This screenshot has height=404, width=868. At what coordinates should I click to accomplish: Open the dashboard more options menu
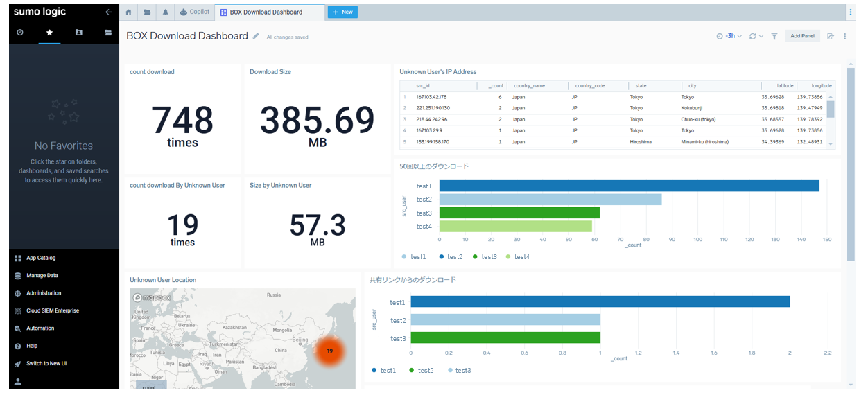pos(845,36)
